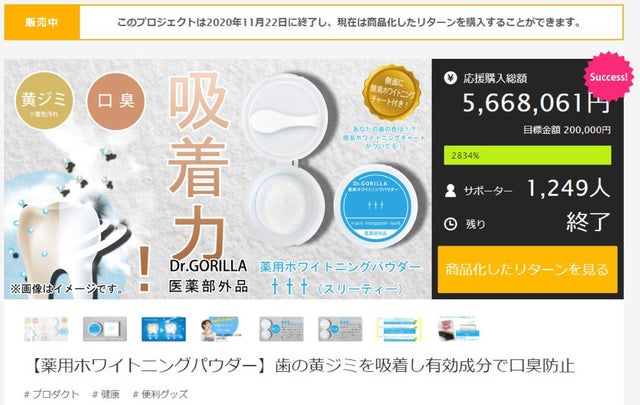Click the pink Success! badge
The image size is (640, 405).
click(x=608, y=77)
